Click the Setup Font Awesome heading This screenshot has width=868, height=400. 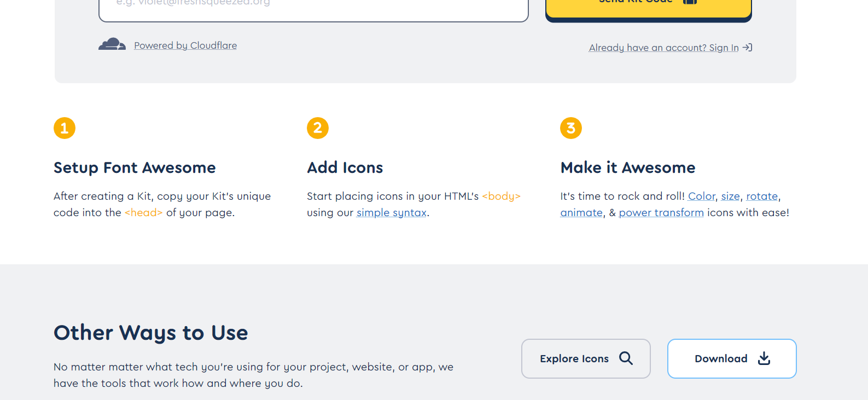pos(135,167)
